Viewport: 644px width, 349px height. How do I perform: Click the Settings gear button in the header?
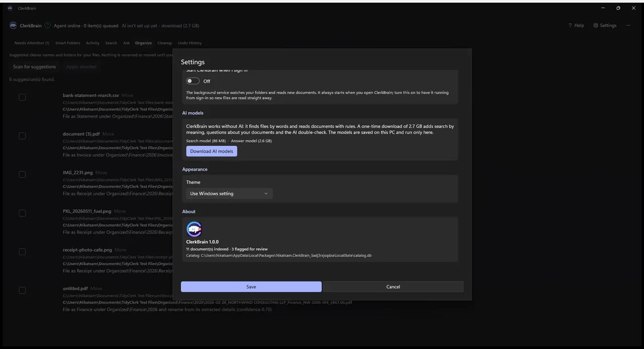pyautogui.click(x=605, y=25)
